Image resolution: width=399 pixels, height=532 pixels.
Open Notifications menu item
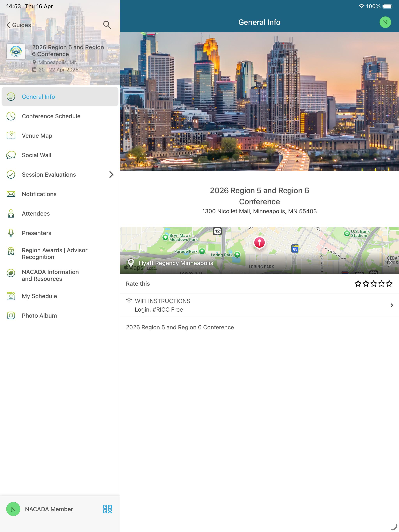[x=60, y=194]
